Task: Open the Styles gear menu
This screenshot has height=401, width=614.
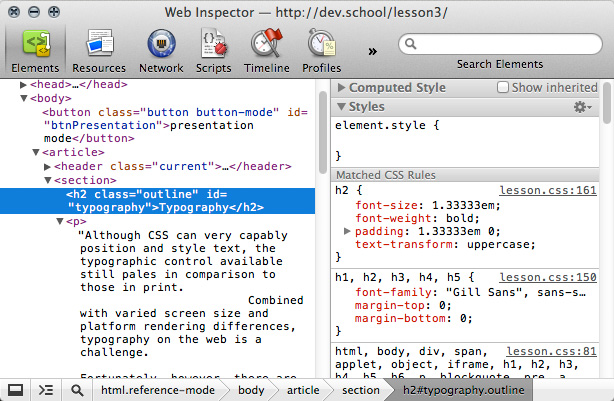Action: 582,107
